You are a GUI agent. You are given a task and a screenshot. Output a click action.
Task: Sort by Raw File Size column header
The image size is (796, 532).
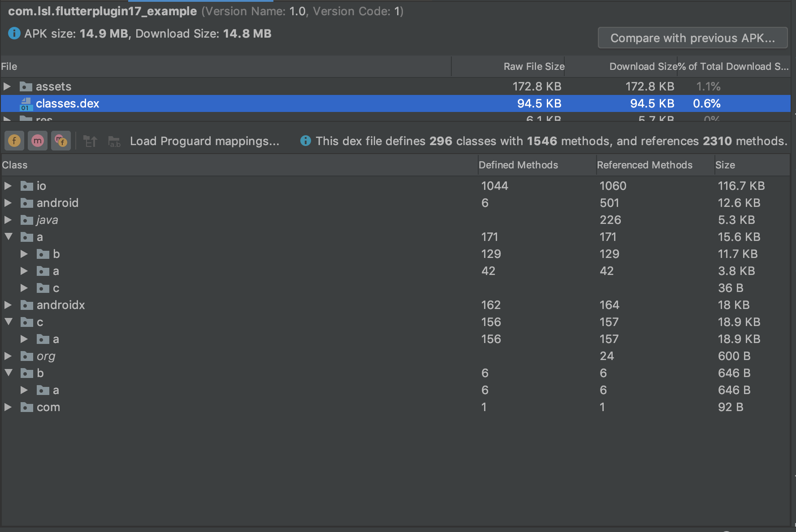534,66
